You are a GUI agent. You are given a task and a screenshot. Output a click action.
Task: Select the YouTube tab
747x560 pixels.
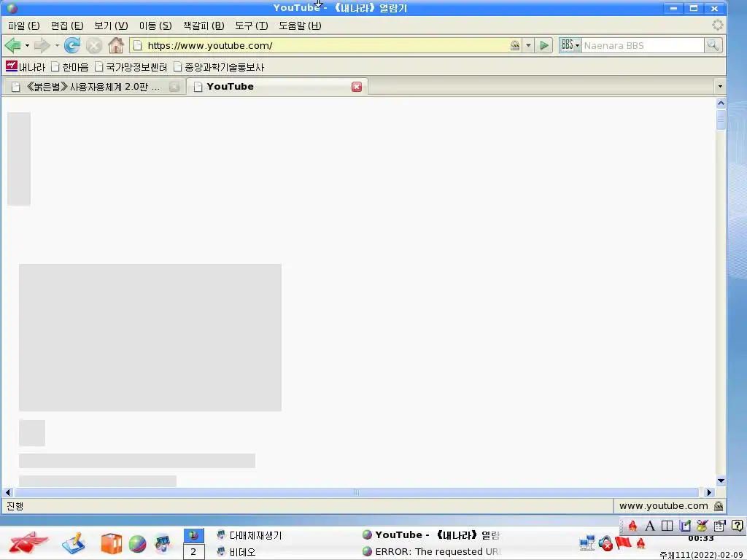point(276,87)
